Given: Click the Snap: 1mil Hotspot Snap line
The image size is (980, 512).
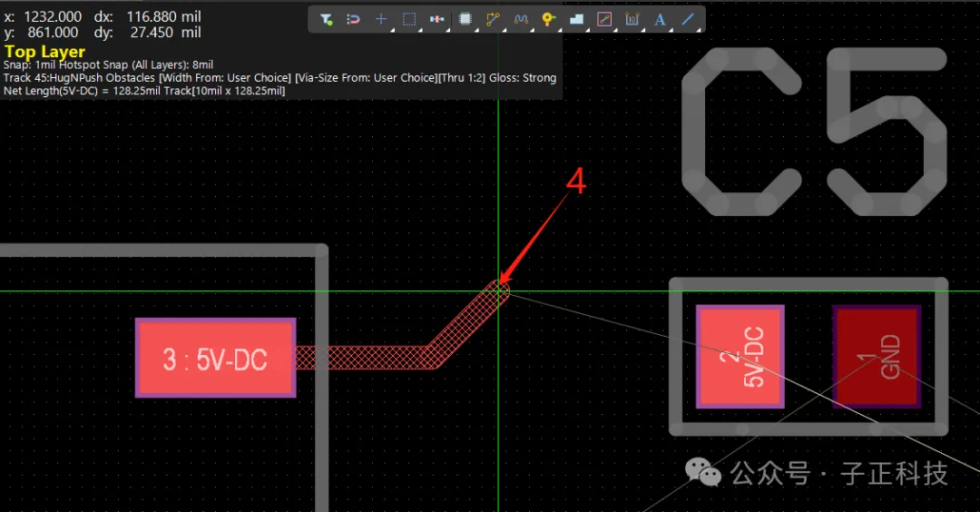Looking at the screenshot, I should pyautogui.click(x=108, y=65).
